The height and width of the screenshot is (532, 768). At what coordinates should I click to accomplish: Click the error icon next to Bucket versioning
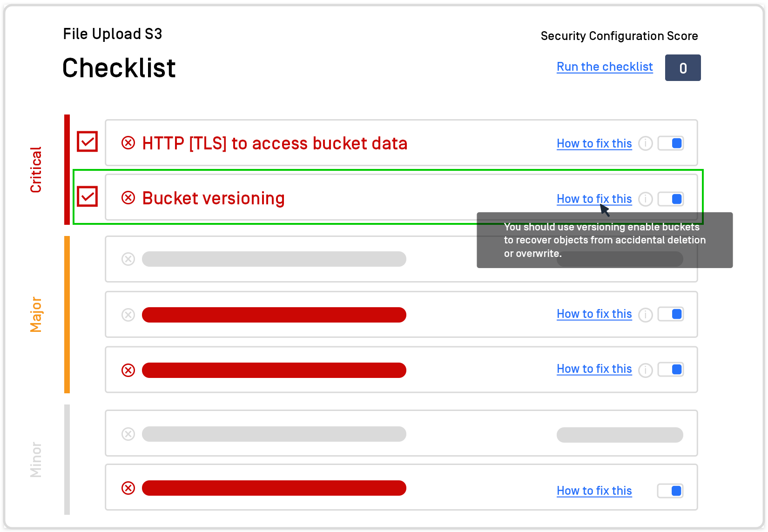(129, 198)
